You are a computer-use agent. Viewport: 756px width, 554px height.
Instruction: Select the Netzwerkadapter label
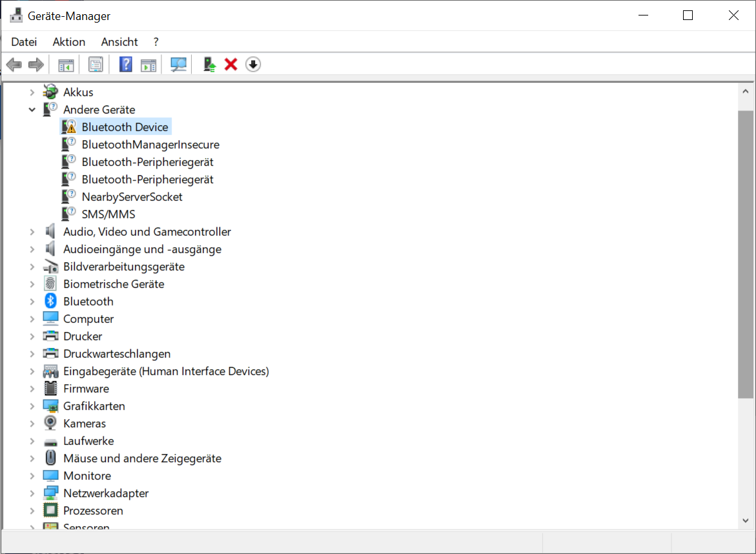coord(106,493)
